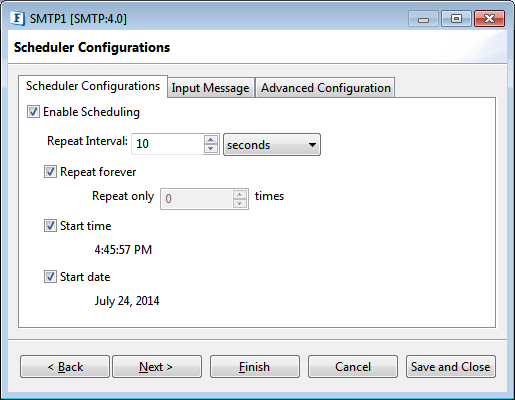Open the Advanced Configuration tab
The image size is (515, 400).
[x=325, y=88]
